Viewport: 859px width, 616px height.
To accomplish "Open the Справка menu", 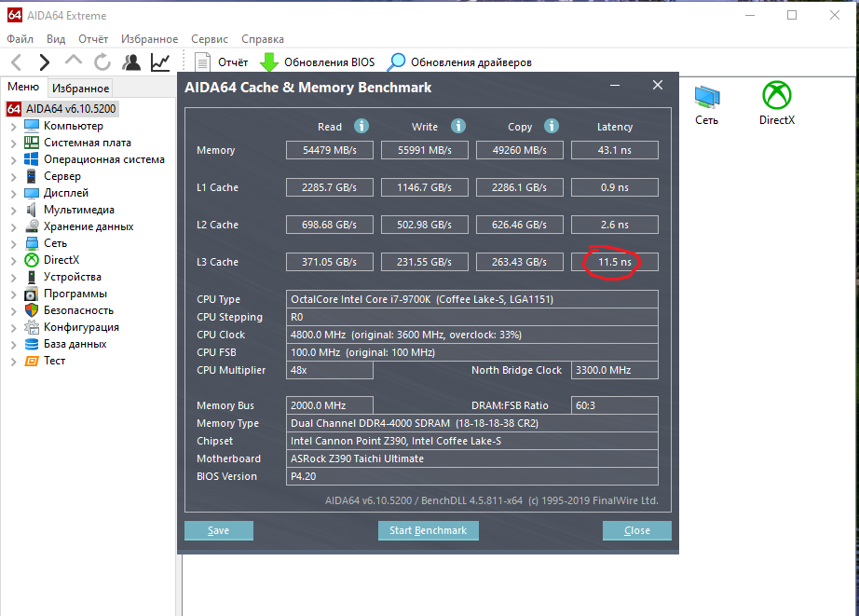I will (263, 39).
